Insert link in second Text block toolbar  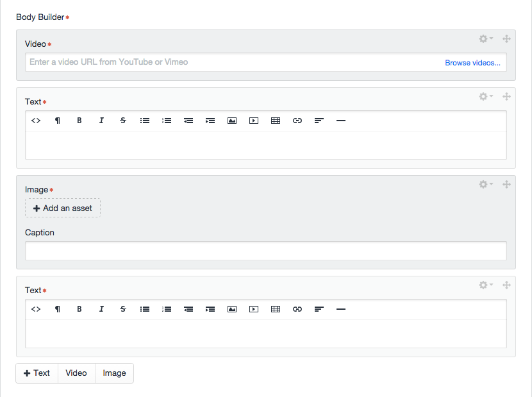coord(297,309)
